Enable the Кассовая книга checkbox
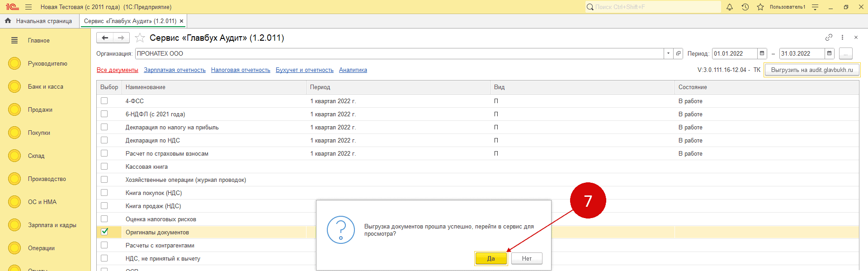 [x=104, y=166]
